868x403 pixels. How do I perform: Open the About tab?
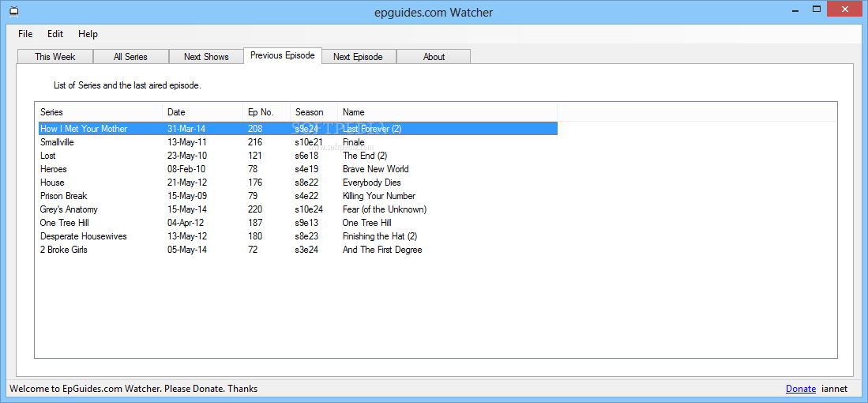tap(434, 56)
